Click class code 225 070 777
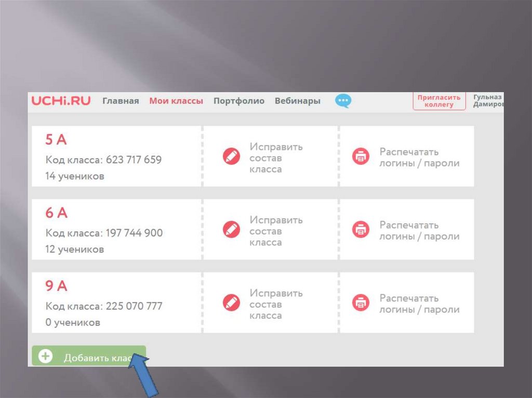This screenshot has height=398, width=532. (x=134, y=306)
